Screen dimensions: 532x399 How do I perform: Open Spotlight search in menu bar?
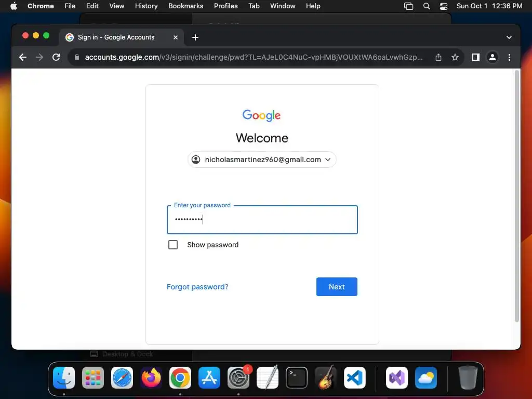[427, 6]
